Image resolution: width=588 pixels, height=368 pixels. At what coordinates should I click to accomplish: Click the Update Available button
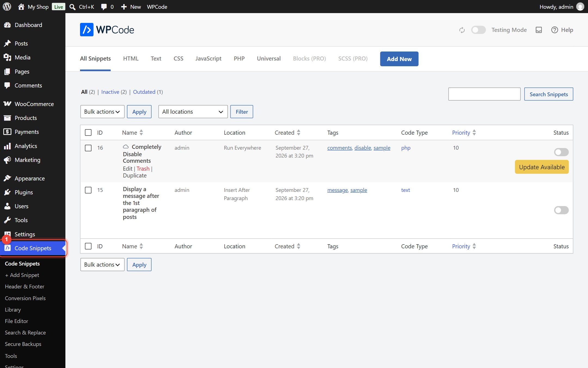pyautogui.click(x=542, y=167)
